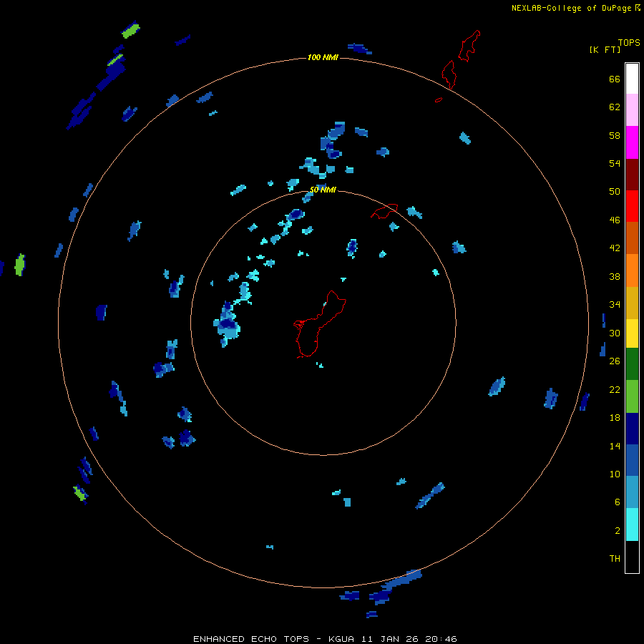This screenshot has width=644, height=644.
Task: Click the Guam island outline at radar center
Action: coord(320,324)
